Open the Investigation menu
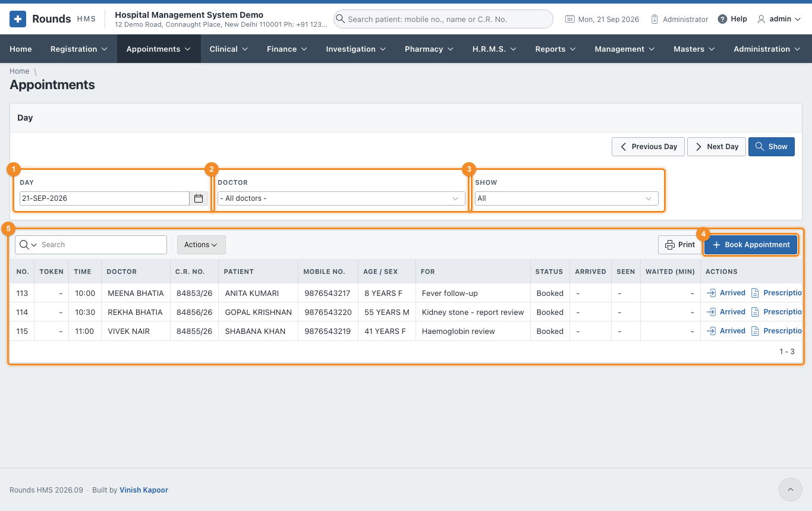Viewport: 812px width, 511px height. click(x=355, y=49)
